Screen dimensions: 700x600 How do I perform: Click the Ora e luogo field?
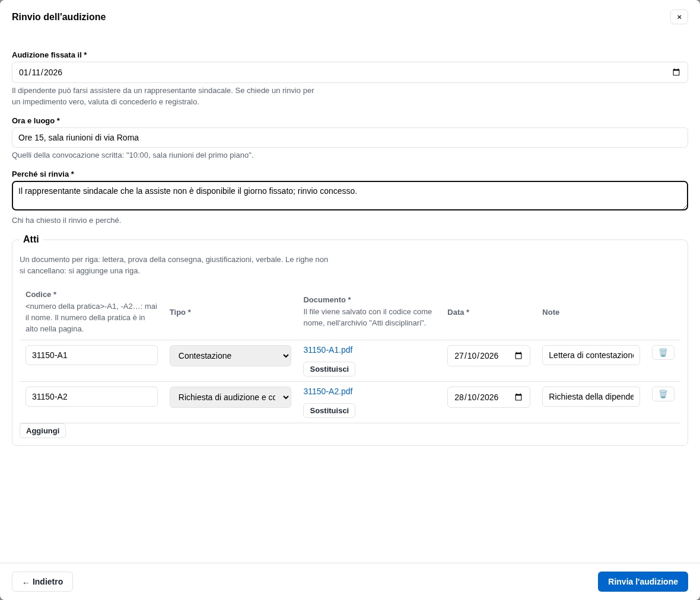click(x=349, y=138)
